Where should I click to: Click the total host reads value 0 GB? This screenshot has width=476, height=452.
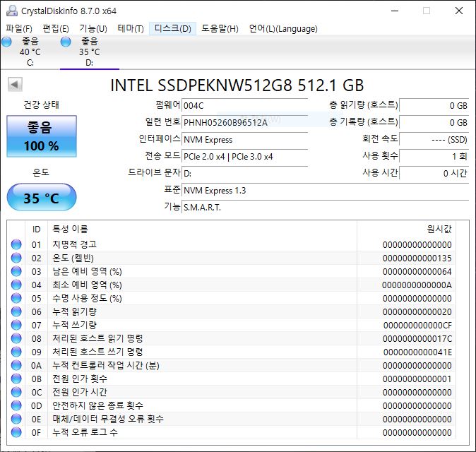434,106
